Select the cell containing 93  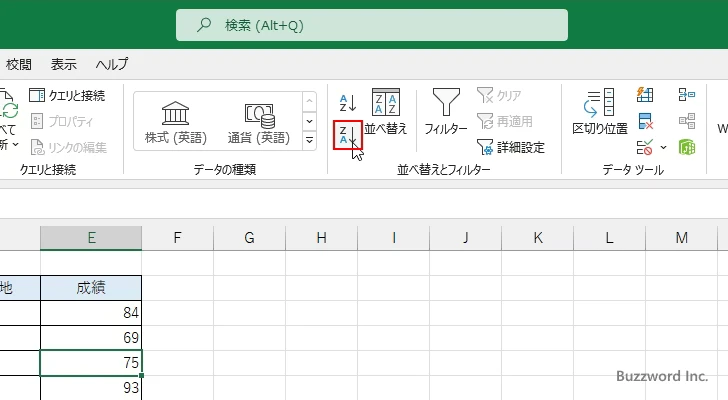click(x=91, y=388)
